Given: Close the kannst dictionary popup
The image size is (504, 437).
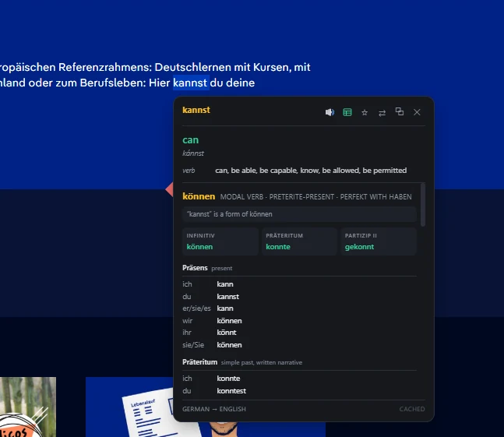Looking at the screenshot, I should coord(417,112).
